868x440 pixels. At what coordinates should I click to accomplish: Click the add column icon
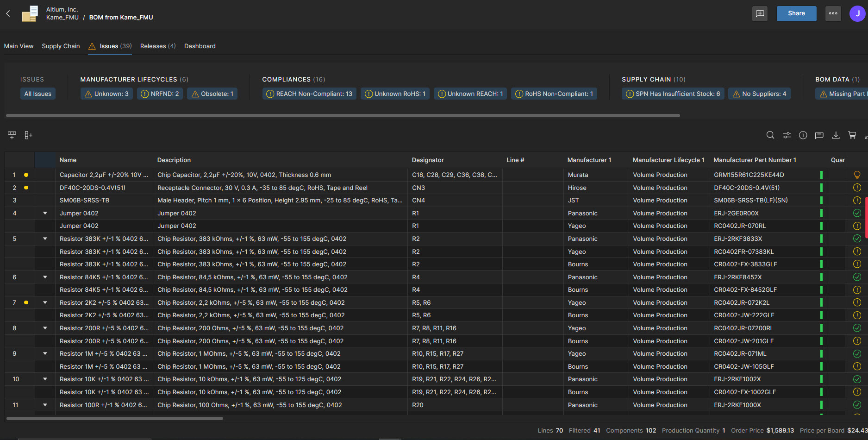28,135
